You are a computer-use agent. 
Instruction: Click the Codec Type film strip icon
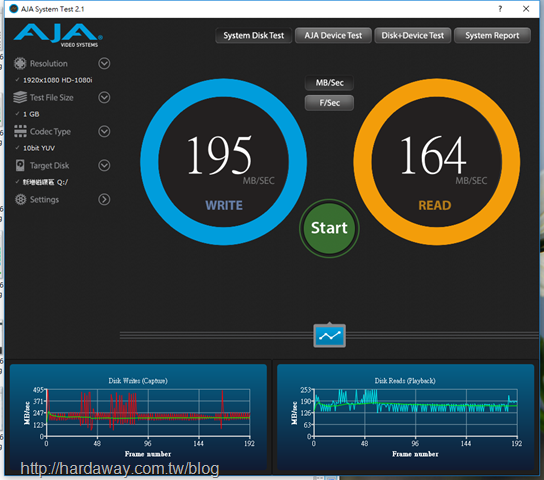pyautogui.click(x=20, y=131)
